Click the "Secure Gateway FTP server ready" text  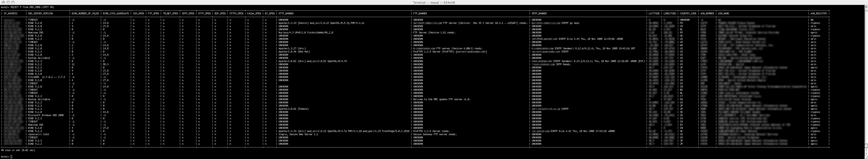tap(435, 134)
